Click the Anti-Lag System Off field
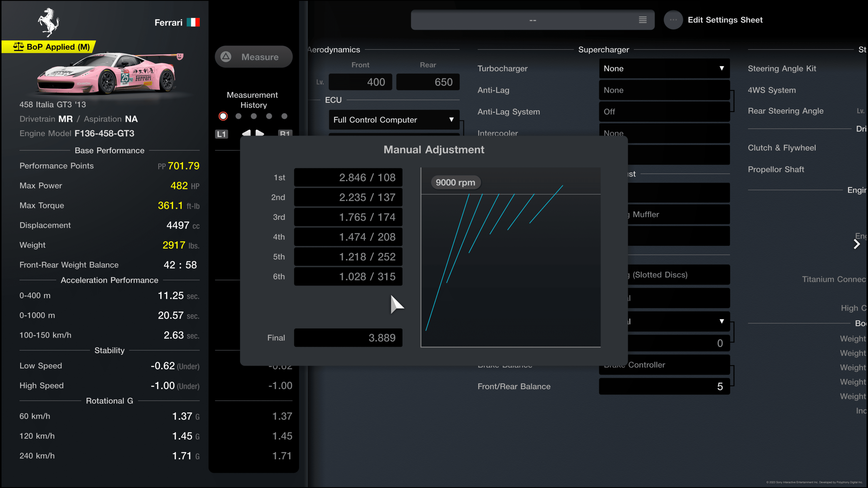The image size is (868, 488). pyautogui.click(x=664, y=111)
